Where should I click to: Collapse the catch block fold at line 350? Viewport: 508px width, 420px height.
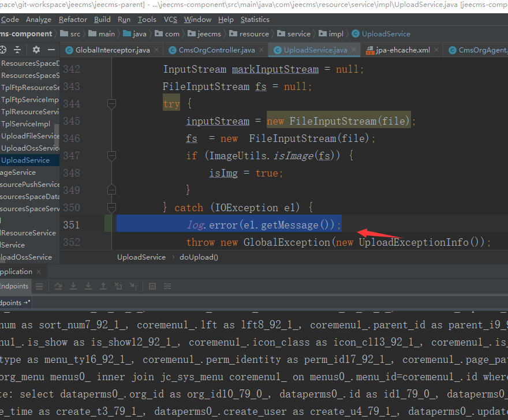pyautogui.click(x=112, y=207)
